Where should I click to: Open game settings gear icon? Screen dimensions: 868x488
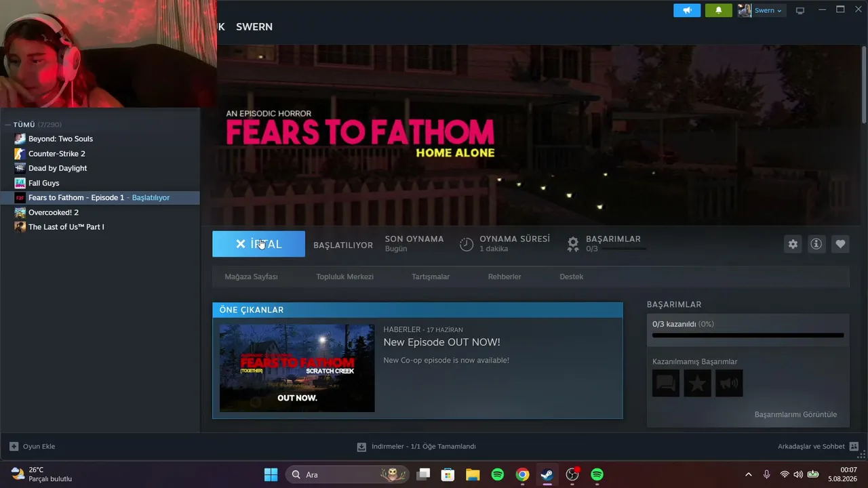[793, 244]
